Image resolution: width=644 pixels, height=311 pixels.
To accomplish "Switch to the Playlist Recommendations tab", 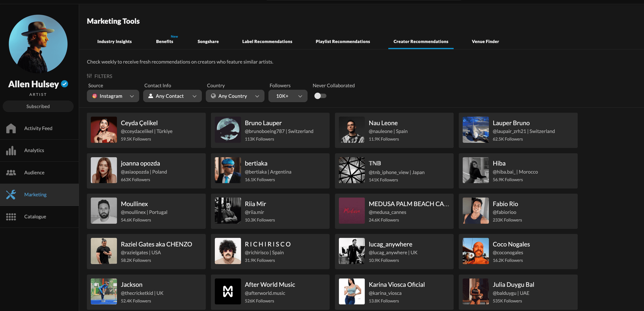I will [x=343, y=42].
